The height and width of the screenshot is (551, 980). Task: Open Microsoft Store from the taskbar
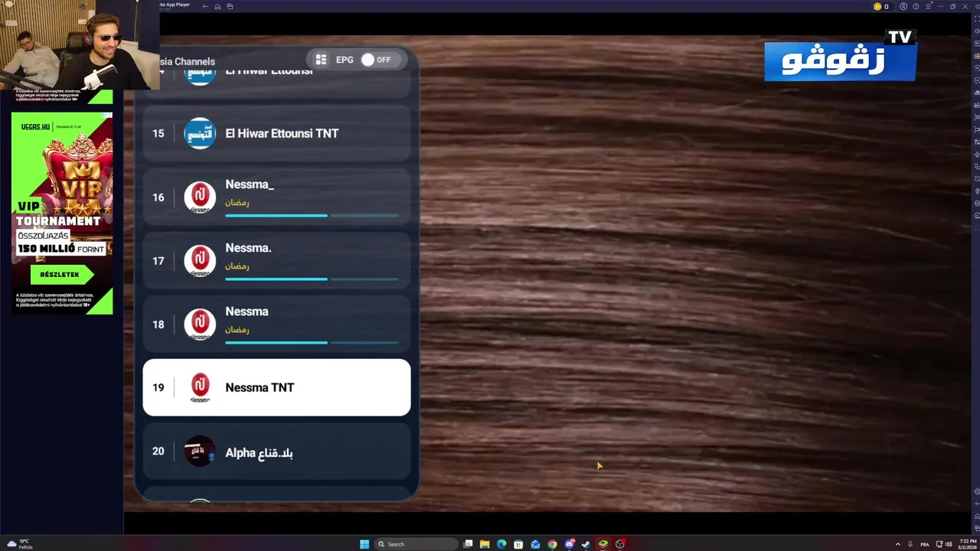coord(518,544)
